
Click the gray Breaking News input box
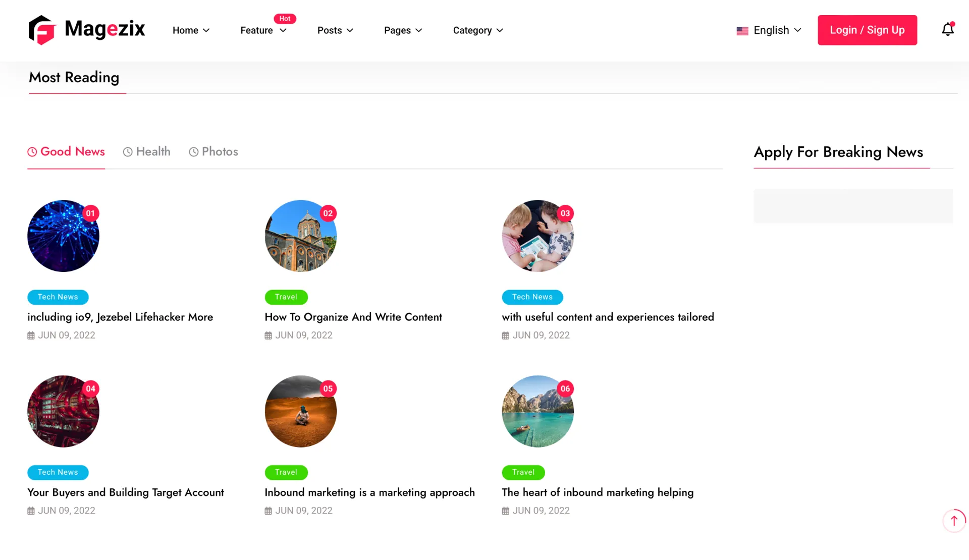[852, 206]
